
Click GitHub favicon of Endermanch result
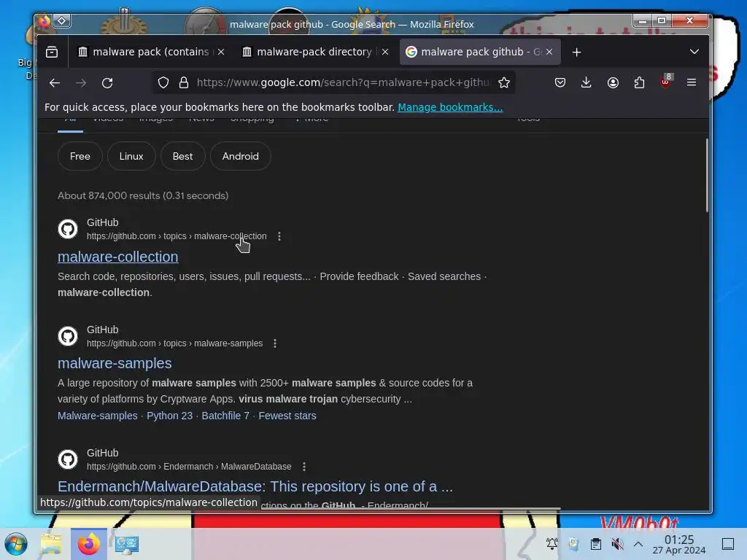coord(68,459)
